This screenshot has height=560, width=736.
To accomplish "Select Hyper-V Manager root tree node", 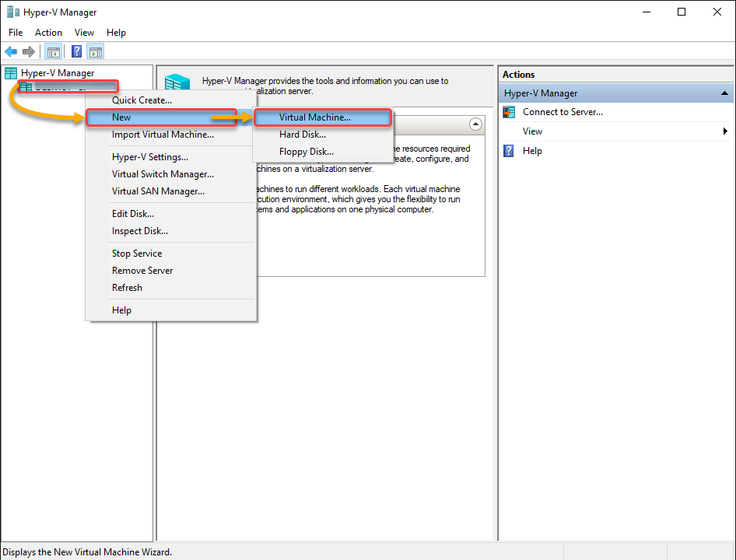I will point(58,73).
